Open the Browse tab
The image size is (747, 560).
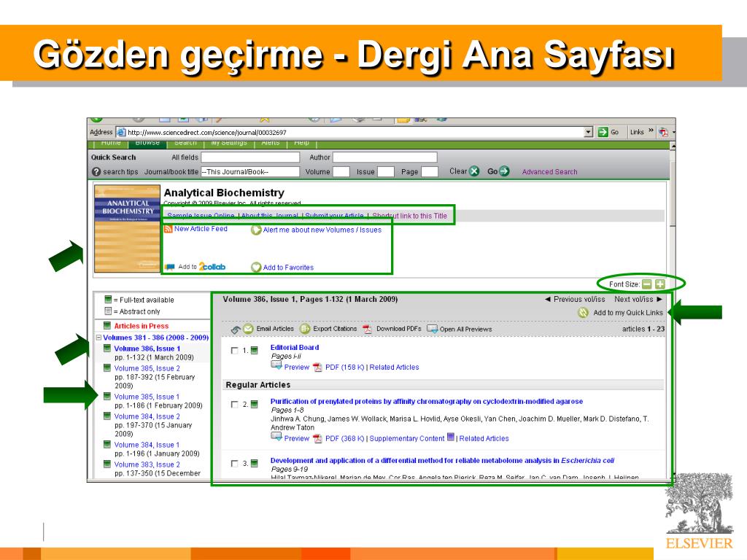[x=147, y=143]
